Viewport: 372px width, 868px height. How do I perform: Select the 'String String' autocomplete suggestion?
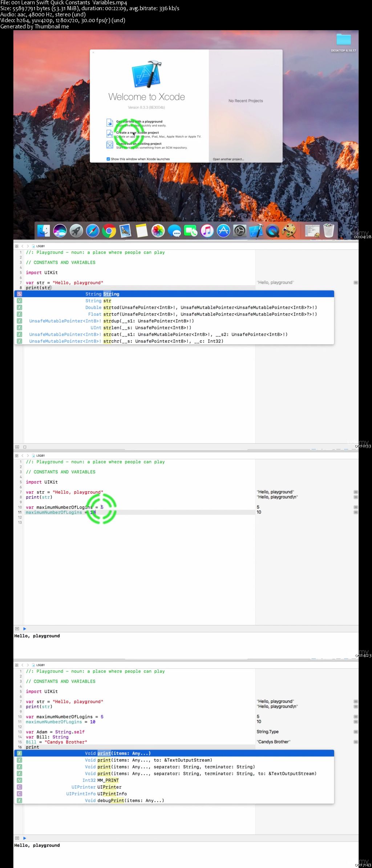pyautogui.click(x=174, y=294)
